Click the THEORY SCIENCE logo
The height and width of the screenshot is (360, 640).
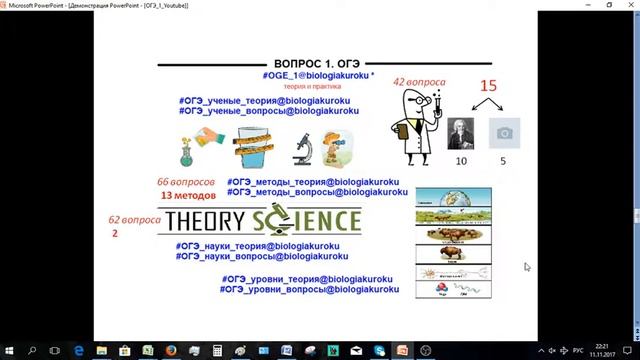click(260, 220)
